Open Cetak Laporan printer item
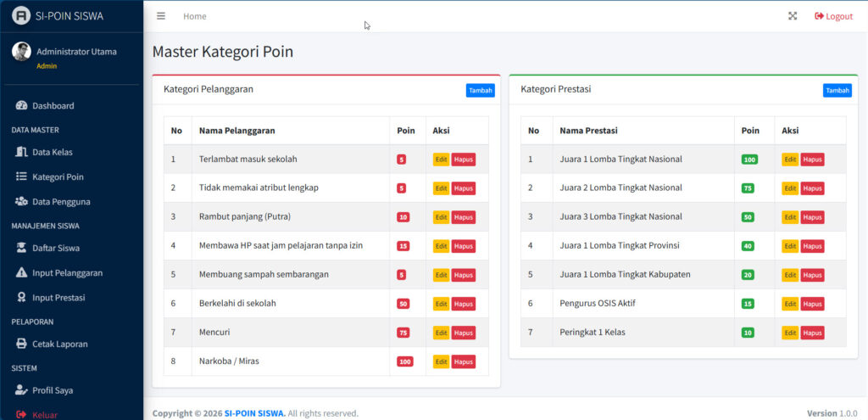 pyautogui.click(x=59, y=344)
